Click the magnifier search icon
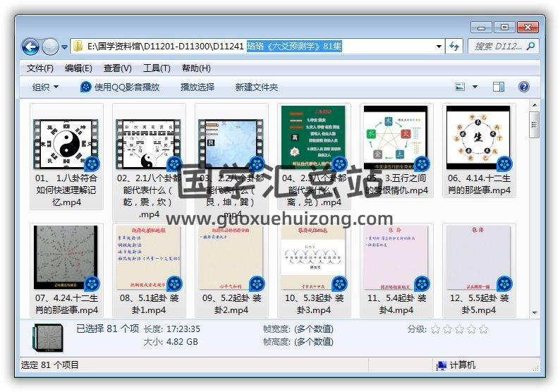This screenshot has height=392, width=560. click(x=530, y=46)
